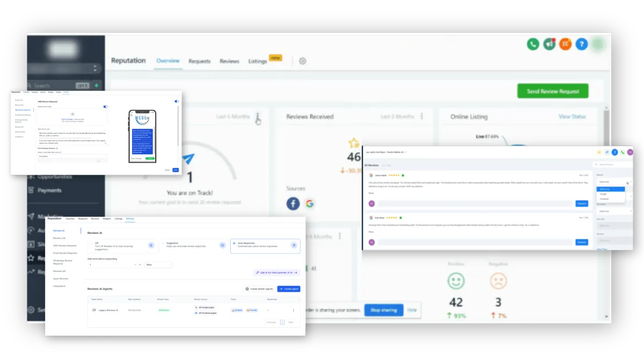
Task: Click the upload icon in SMS image box
Action: pyautogui.click(x=72, y=114)
